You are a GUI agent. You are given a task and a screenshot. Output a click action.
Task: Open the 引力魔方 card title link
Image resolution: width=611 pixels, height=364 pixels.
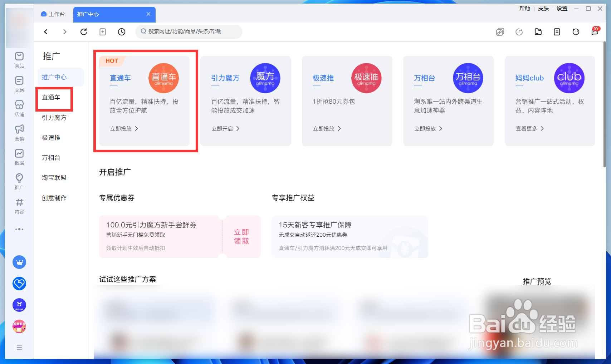pos(225,78)
